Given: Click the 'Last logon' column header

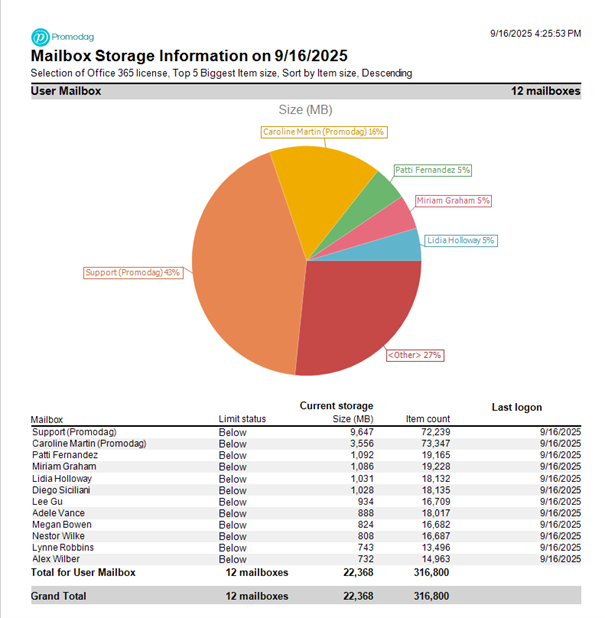Looking at the screenshot, I should tap(517, 407).
